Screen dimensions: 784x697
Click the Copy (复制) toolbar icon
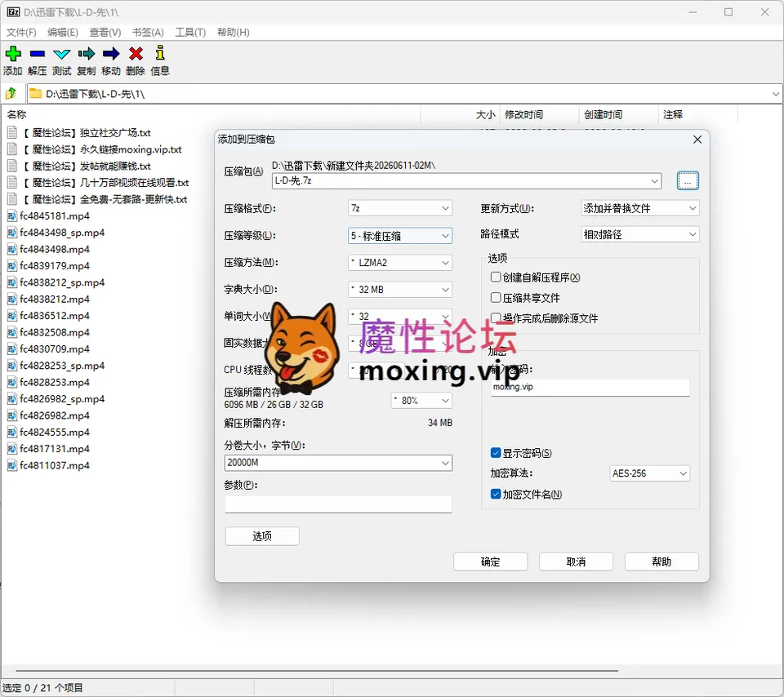point(86,54)
